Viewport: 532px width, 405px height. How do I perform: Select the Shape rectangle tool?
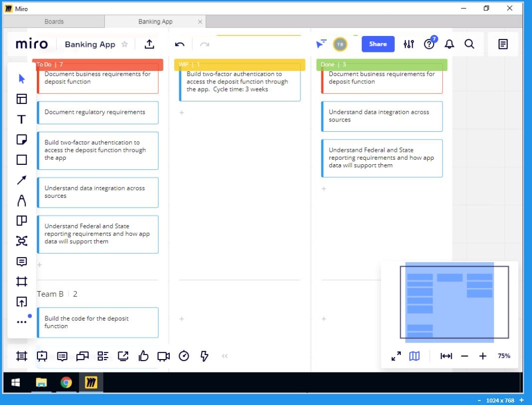(22, 160)
